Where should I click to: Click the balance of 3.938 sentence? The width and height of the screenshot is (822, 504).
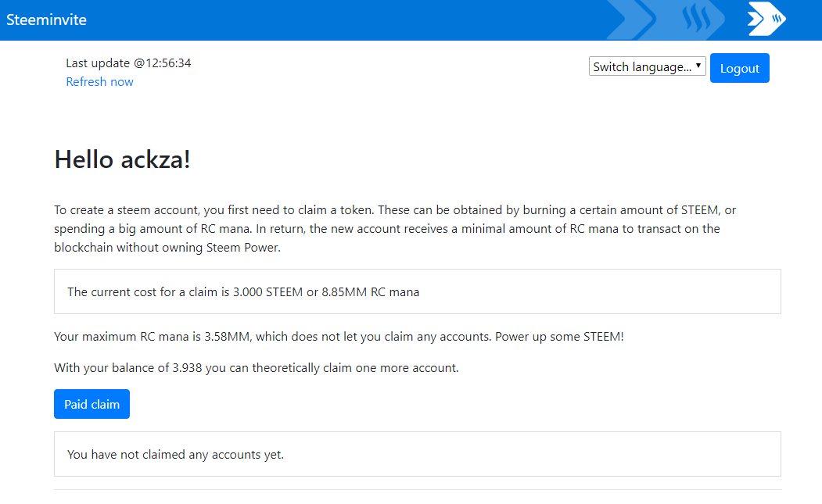[256, 368]
